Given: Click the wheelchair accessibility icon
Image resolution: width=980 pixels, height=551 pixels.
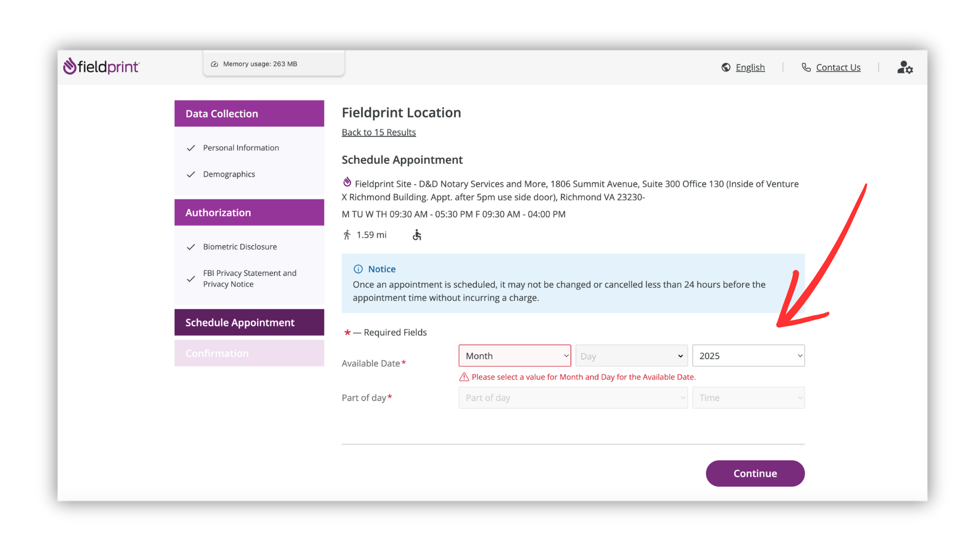Looking at the screenshot, I should pos(417,235).
